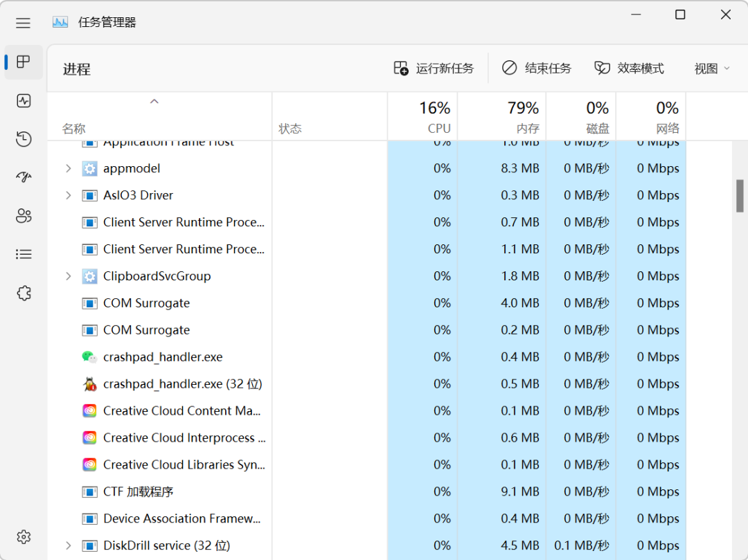Screen dimensions: 748x560
Task: Click the WeChat crashpad_handler.exe icon
Action: (89, 357)
